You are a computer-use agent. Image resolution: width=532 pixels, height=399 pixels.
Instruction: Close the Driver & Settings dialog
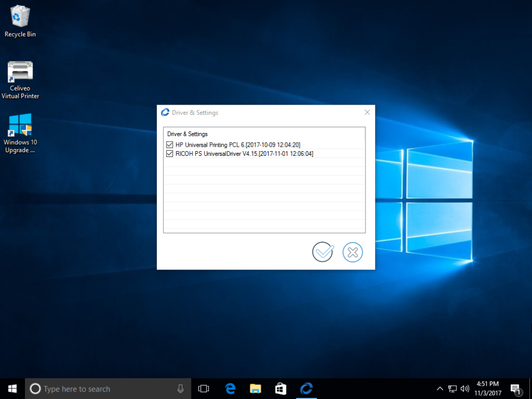[x=367, y=112]
